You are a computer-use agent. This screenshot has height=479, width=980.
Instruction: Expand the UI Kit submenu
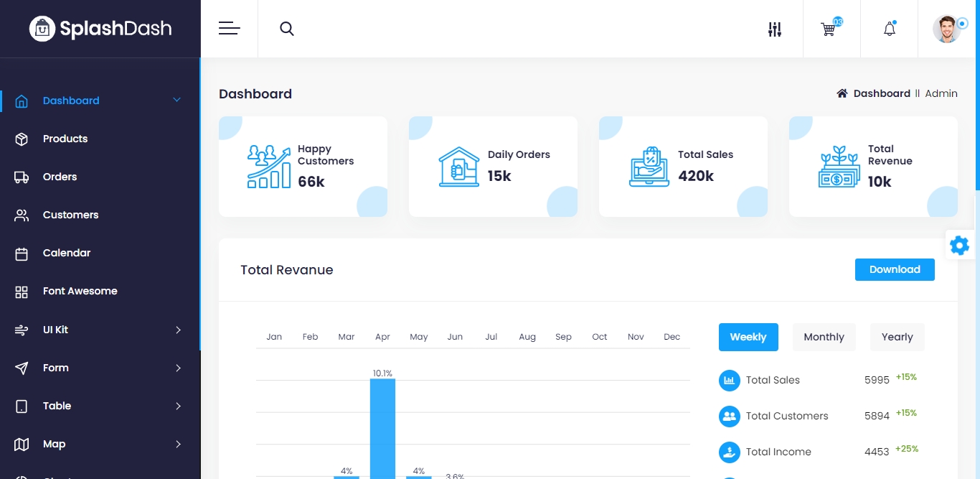178,330
